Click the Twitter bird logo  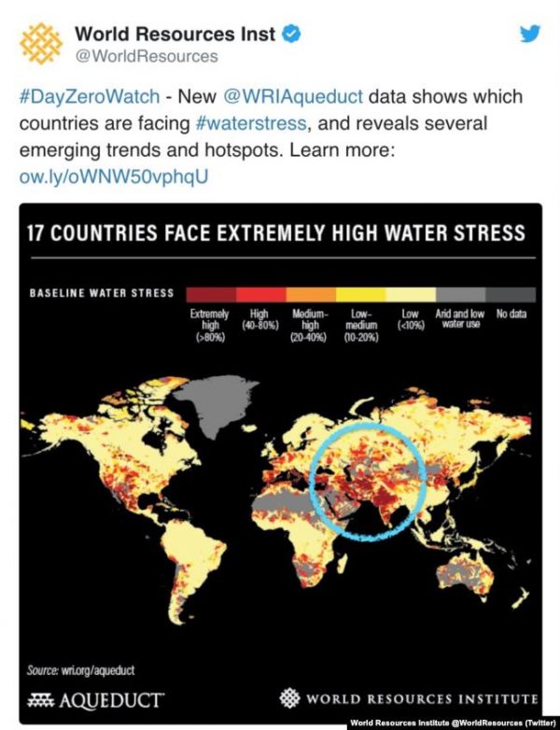point(530,35)
